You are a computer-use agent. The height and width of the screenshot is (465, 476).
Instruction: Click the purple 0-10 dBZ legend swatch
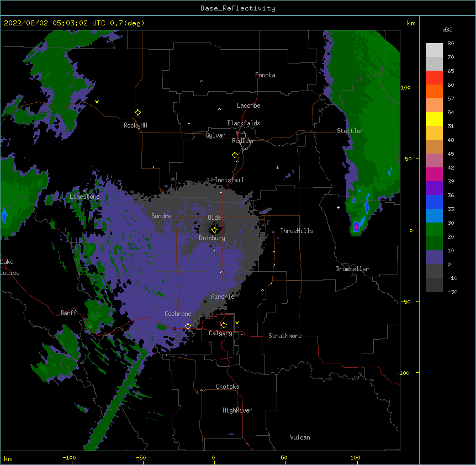[x=434, y=257]
